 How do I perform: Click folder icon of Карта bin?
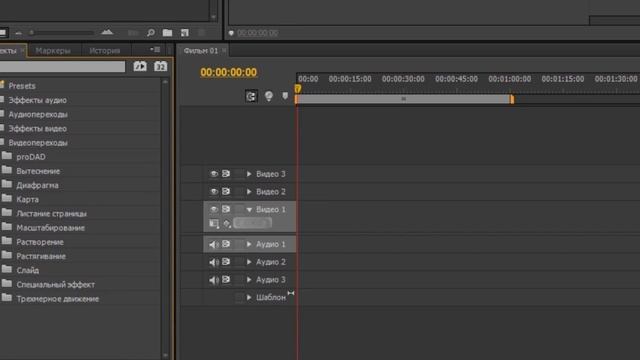(x=7, y=199)
